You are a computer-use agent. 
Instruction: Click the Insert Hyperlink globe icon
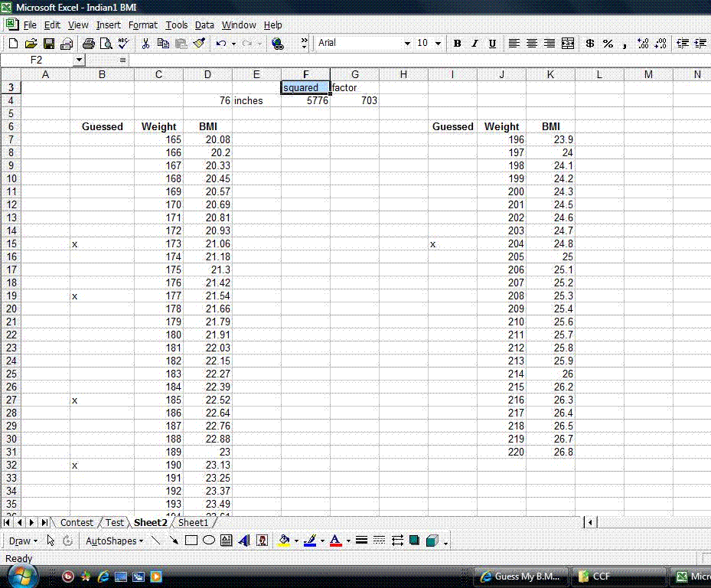coord(278,44)
